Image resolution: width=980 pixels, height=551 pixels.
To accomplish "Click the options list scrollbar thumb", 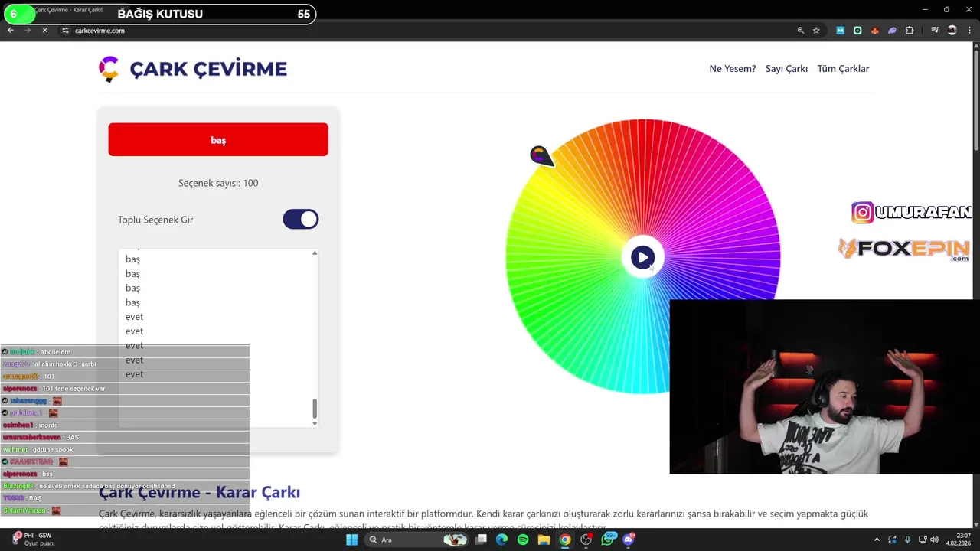I will coord(315,408).
